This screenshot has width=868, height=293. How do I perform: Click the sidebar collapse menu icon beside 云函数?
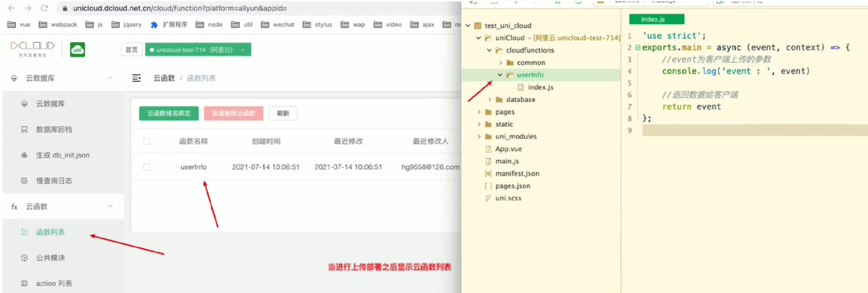click(136, 78)
